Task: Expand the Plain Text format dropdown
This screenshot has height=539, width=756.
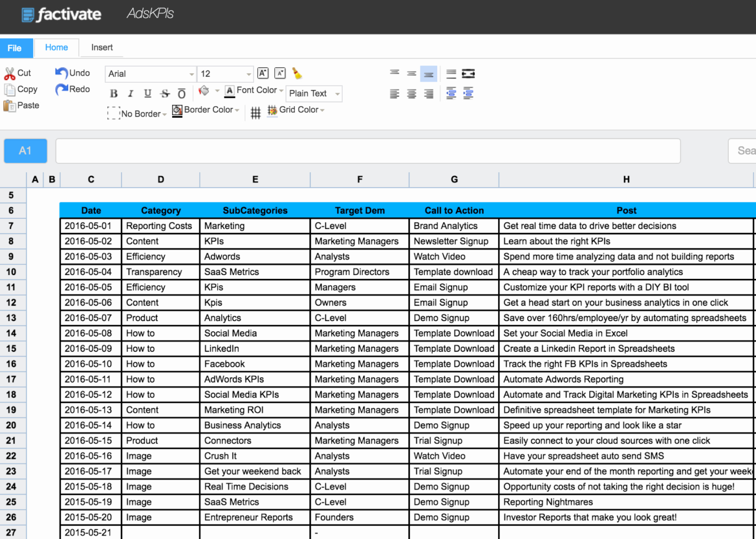Action: click(x=314, y=93)
